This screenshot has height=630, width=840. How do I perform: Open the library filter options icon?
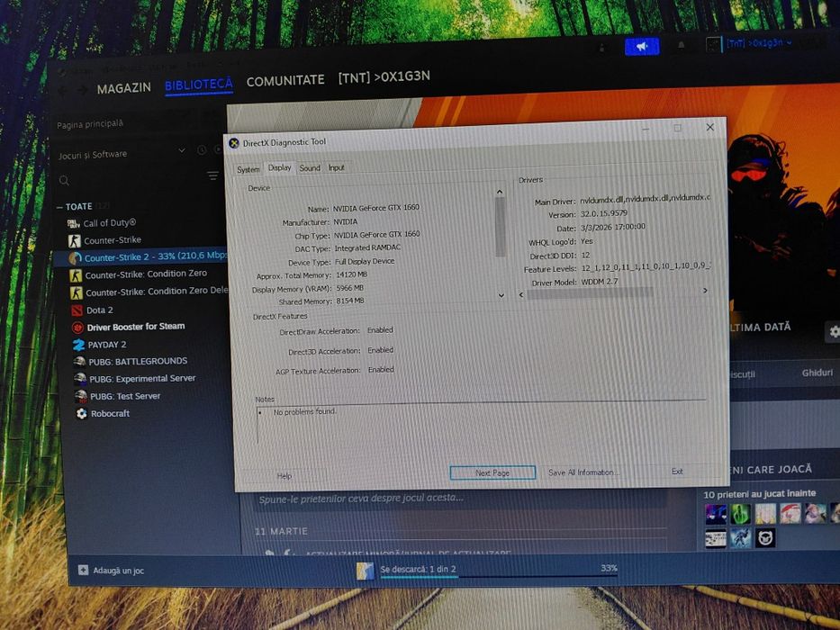click(x=212, y=175)
